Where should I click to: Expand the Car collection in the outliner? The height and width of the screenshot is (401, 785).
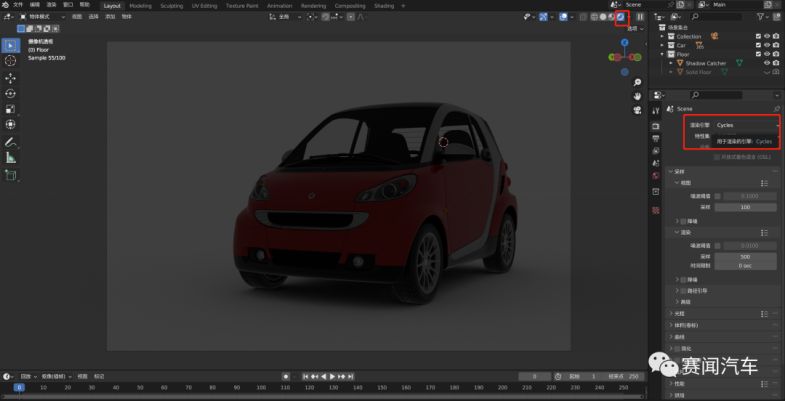coord(663,45)
